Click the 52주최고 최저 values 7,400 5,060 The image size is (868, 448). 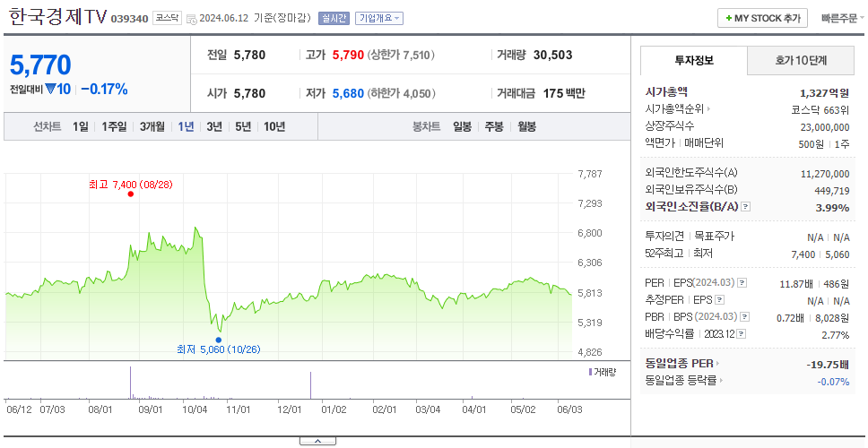pos(821,254)
